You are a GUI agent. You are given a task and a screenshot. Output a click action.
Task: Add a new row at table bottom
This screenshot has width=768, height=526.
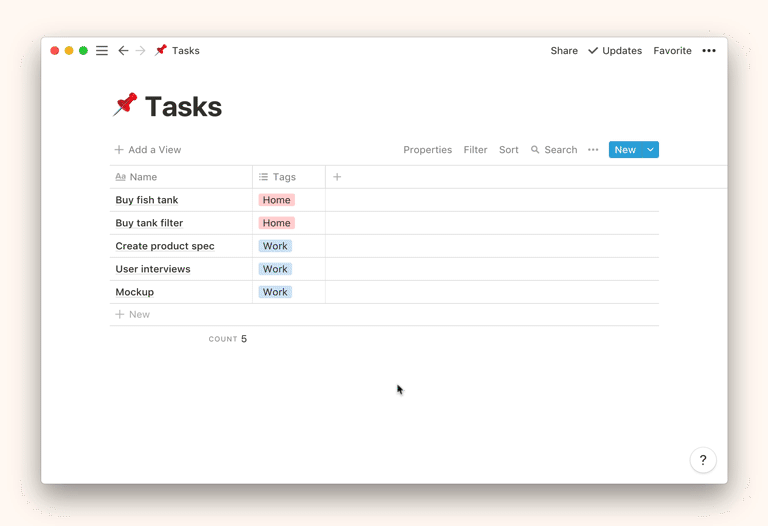(133, 314)
